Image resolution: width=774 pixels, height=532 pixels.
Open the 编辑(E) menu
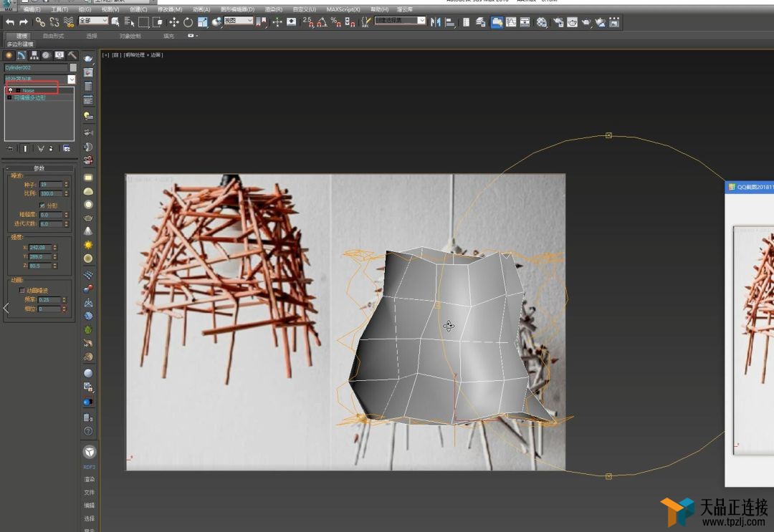pos(32,9)
